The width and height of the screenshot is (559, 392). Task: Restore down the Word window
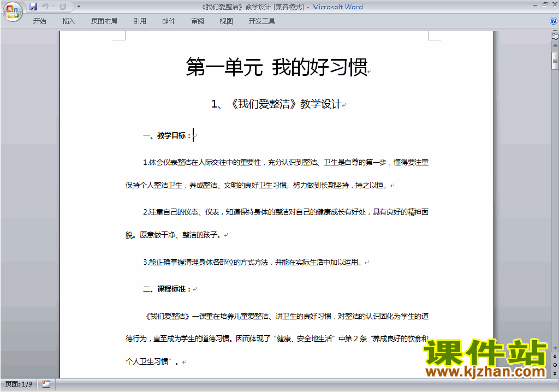pos(545,4)
